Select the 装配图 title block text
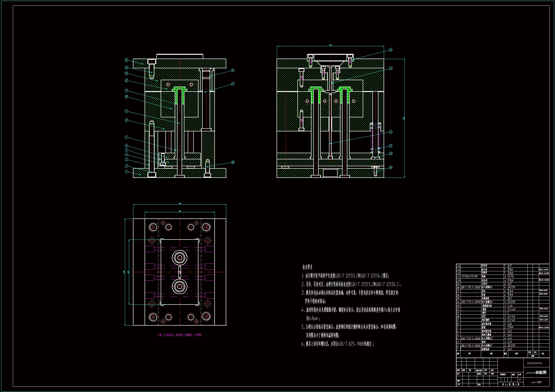This screenshot has width=555, height=392. click(541, 373)
